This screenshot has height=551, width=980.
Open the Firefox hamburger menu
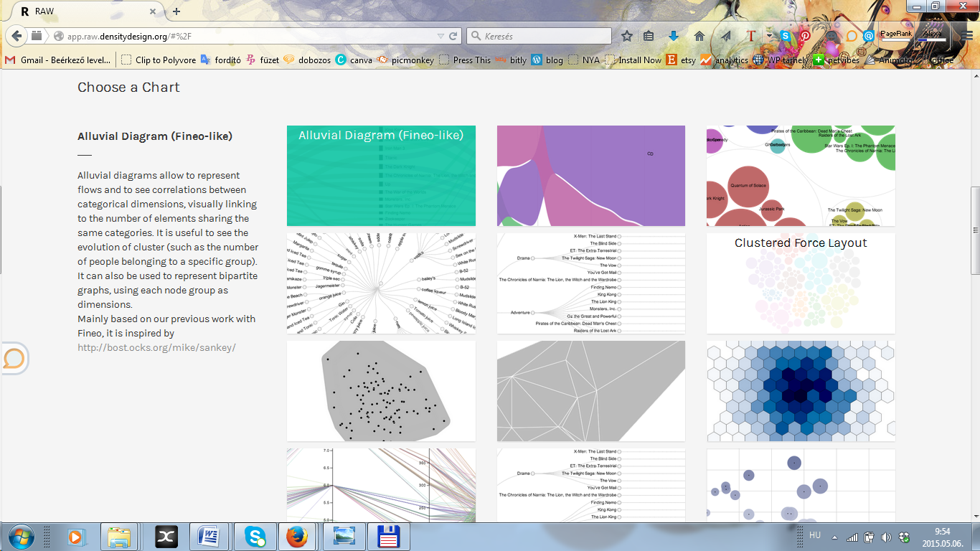click(967, 36)
